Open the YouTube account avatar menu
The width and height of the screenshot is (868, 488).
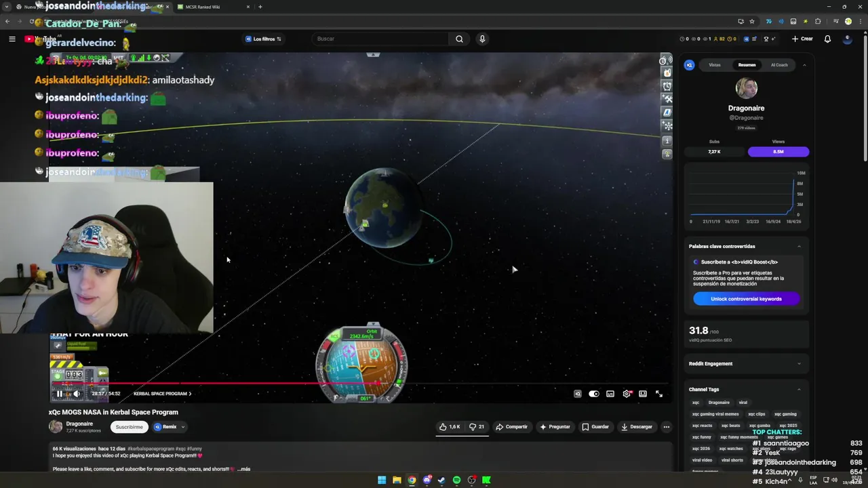[x=847, y=39]
